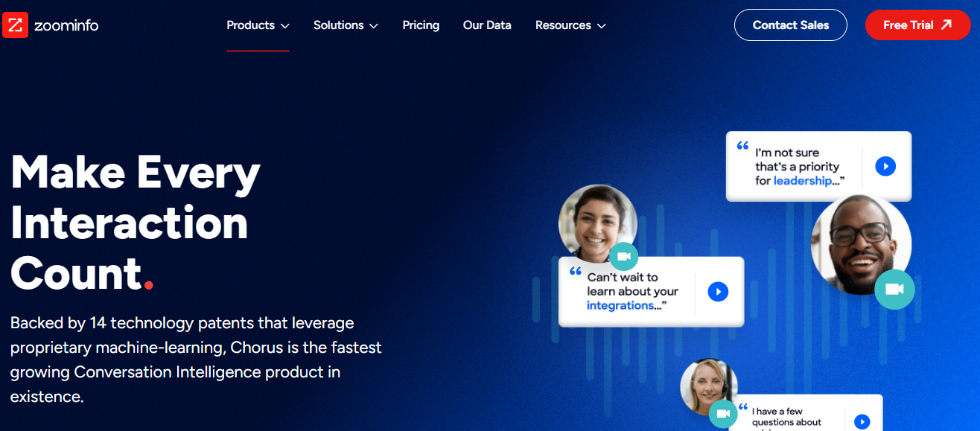The width and height of the screenshot is (980, 431).
Task: Click the arrow icon in Free Trial
Action: click(946, 25)
